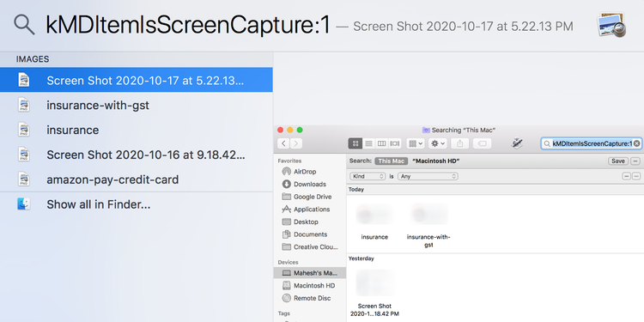Open the action gear dropdown menu
This screenshot has height=322, width=644.
point(437,143)
